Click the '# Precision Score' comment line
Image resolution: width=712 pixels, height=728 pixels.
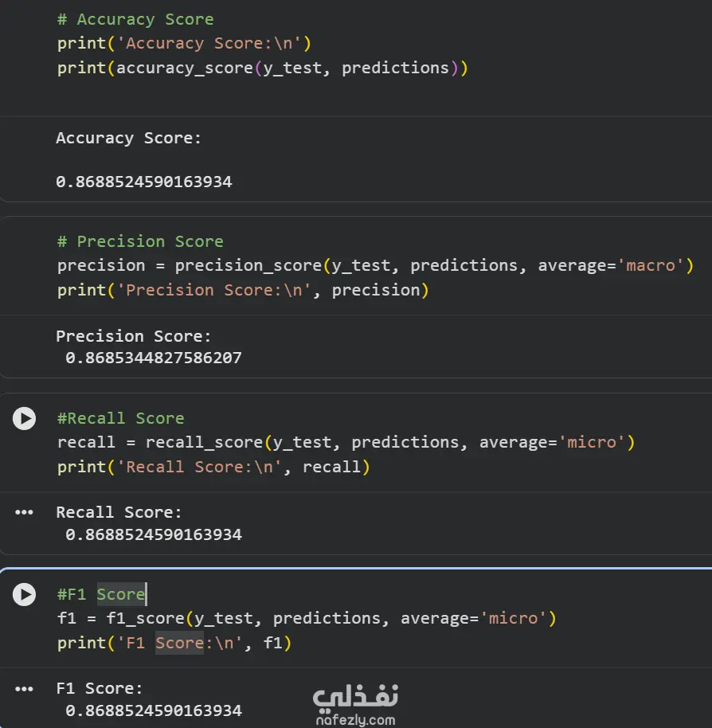tap(140, 241)
